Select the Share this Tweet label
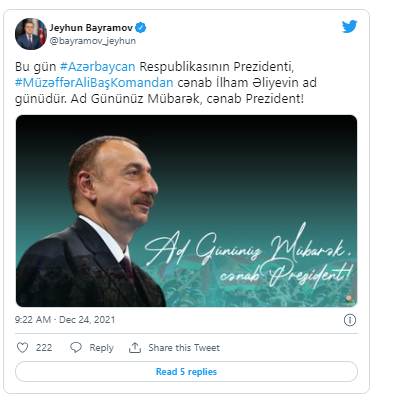This screenshot has width=394, height=419. pos(184,348)
